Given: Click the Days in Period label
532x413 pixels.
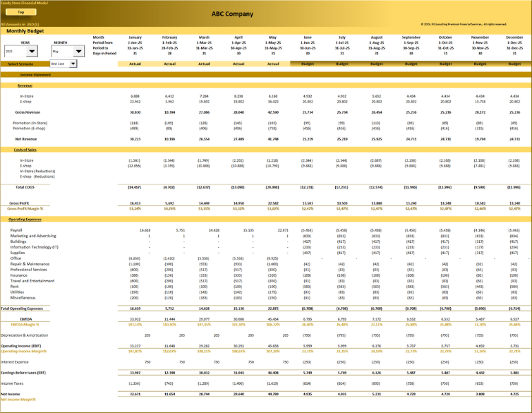Looking at the screenshot, I should [x=105, y=53].
